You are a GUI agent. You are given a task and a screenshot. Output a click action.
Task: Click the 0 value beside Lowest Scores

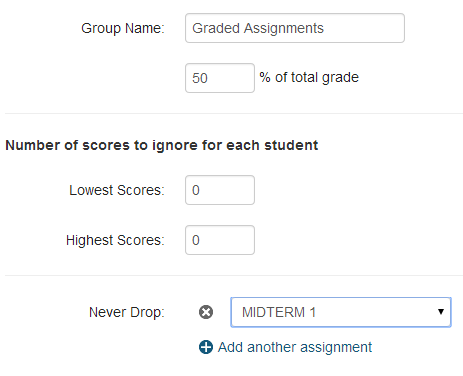pyautogui.click(x=196, y=190)
